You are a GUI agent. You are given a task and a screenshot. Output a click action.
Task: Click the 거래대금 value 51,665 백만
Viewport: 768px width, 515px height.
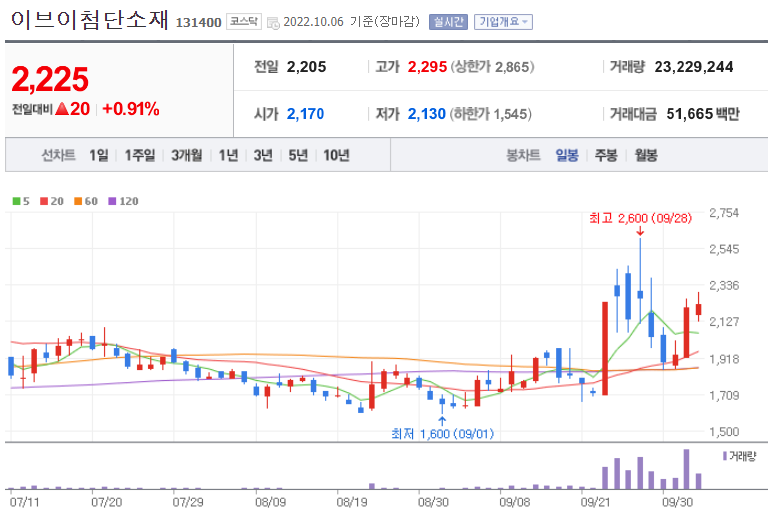702,114
